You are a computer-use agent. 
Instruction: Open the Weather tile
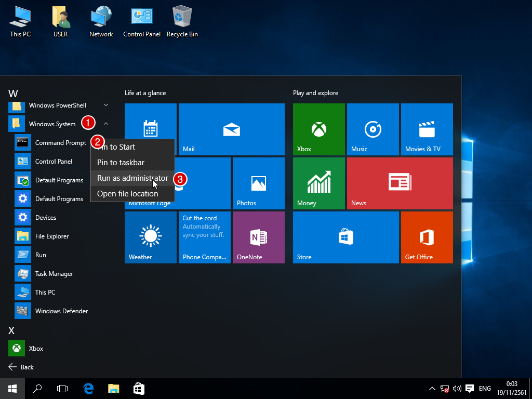150,237
